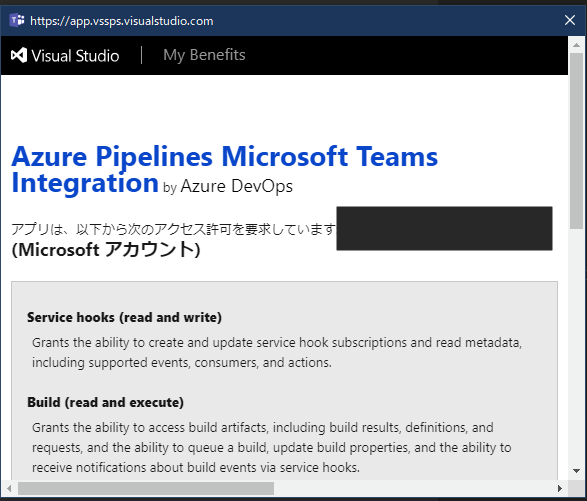Image resolution: width=587 pixels, height=501 pixels.
Task: Click the horizontal scrollbar right arrow
Action: [x=560, y=488]
